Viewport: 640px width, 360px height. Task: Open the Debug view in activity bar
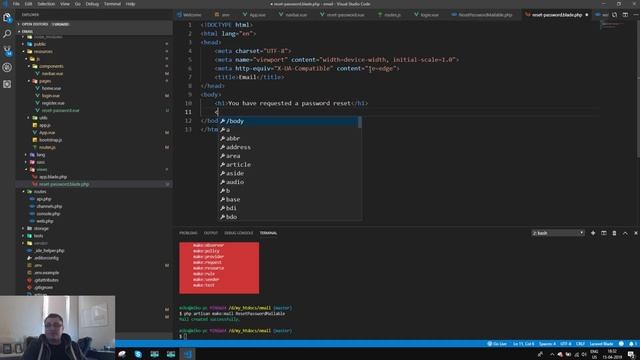pyautogui.click(x=7, y=67)
